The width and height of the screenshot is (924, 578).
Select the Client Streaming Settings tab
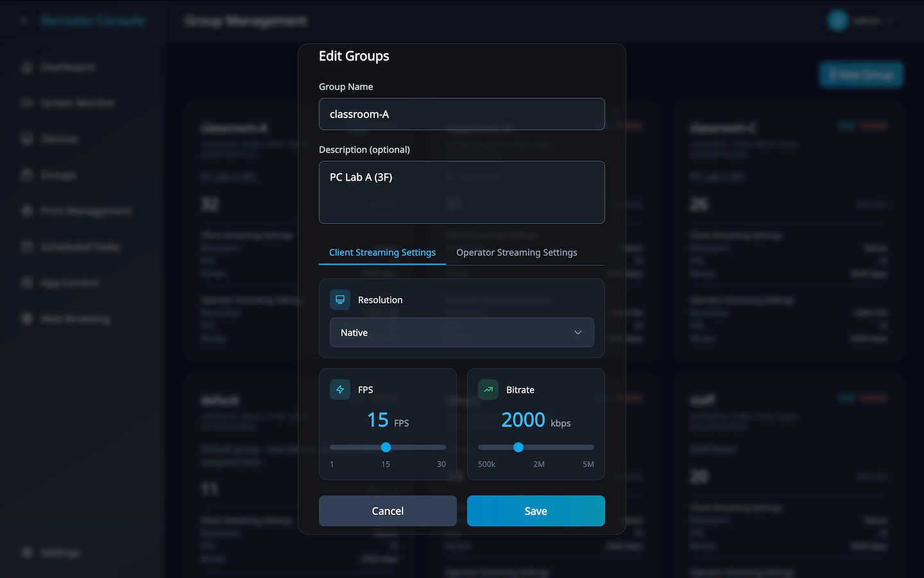pyautogui.click(x=382, y=252)
